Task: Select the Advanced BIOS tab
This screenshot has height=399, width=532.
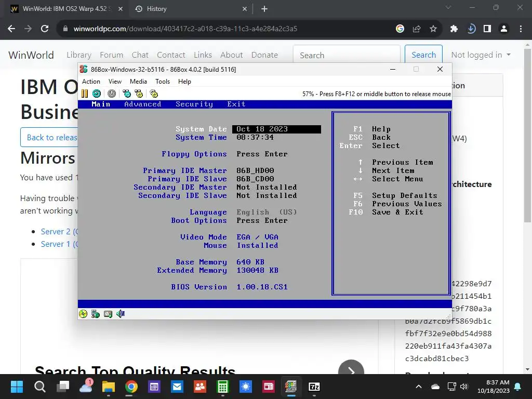Action: click(142, 104)
